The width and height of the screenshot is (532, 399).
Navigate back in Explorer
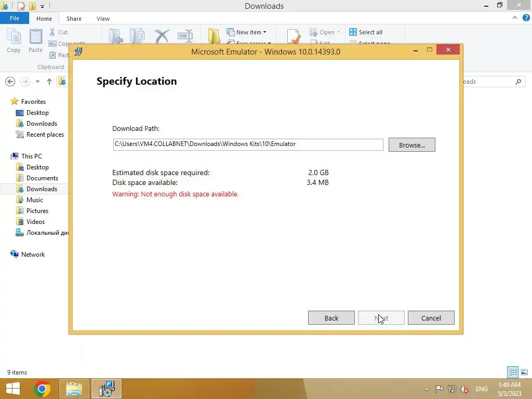[10, 82]
